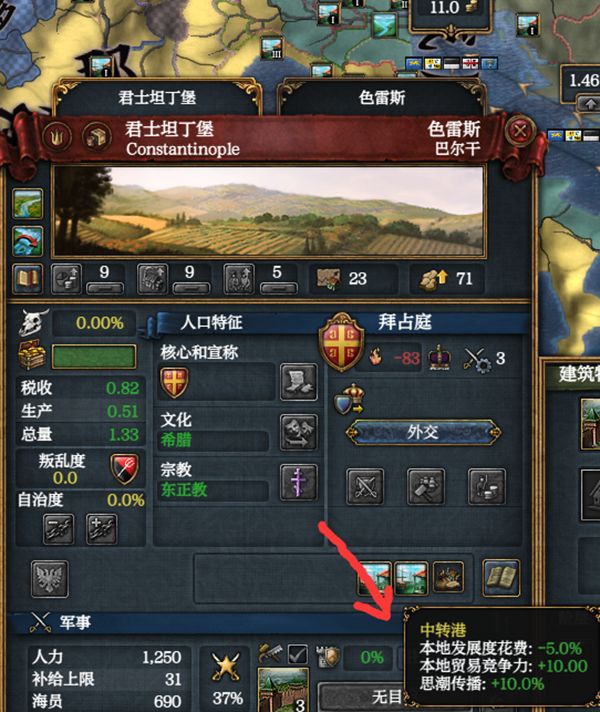Open the province history book icon
Viewport: 600px width, 712px height.
pos(28,278)
